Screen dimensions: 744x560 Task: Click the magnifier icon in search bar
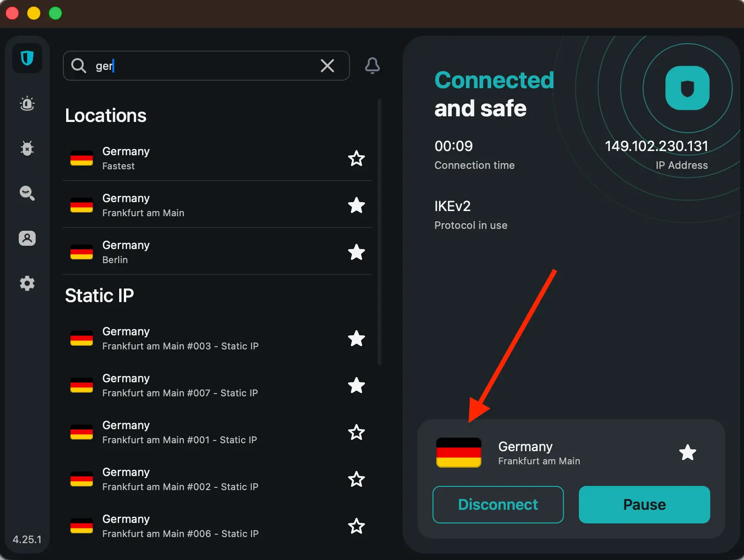click(x=79, y=66)
